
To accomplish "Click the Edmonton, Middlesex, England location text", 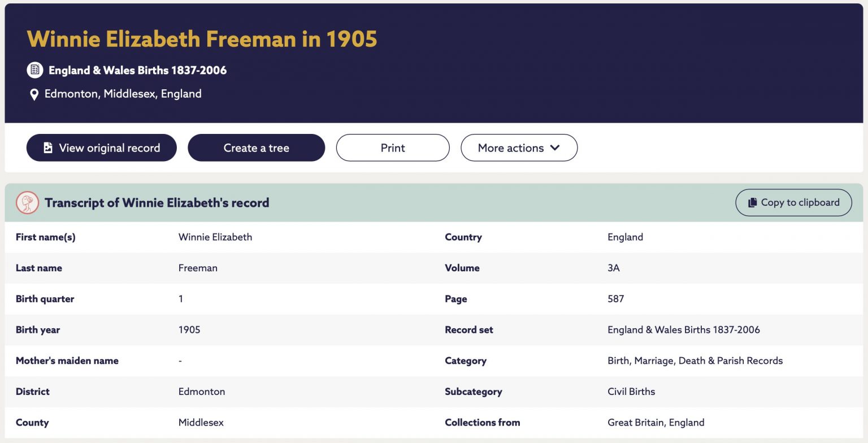I will click(x=123, y=94).
